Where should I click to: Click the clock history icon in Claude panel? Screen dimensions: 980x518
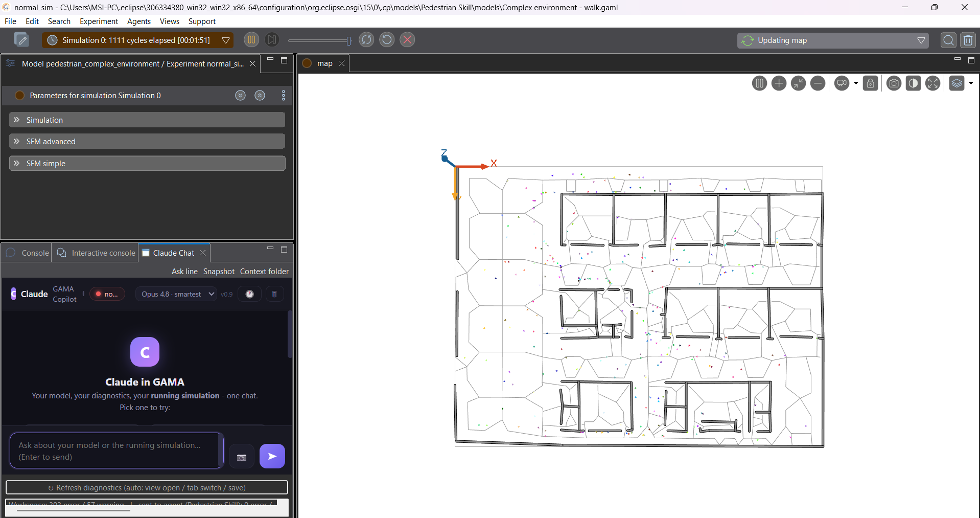[249, 294]
